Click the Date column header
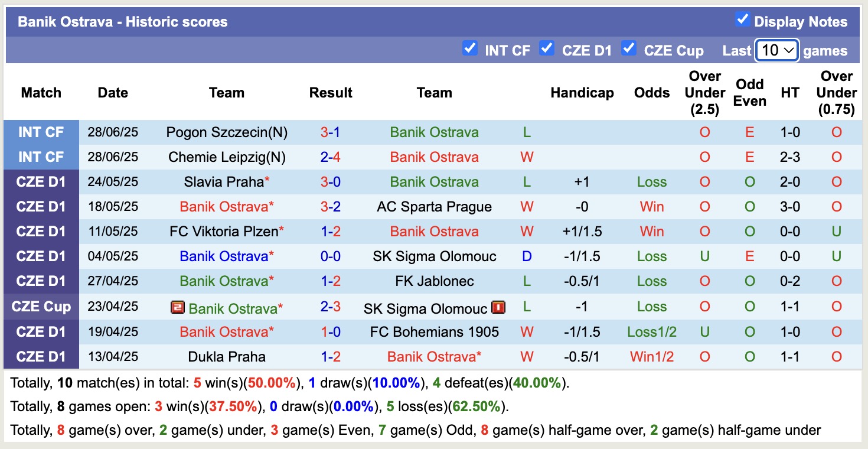Image resolution: width=868 pixels, height=449 pixels. coord(113,93)
